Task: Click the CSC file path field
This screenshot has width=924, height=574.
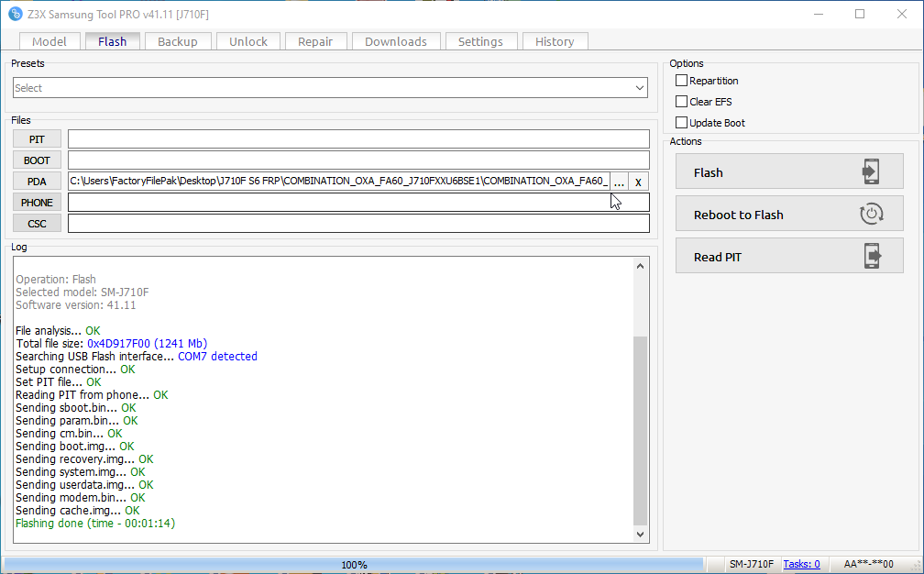Action: coord(358,224)
